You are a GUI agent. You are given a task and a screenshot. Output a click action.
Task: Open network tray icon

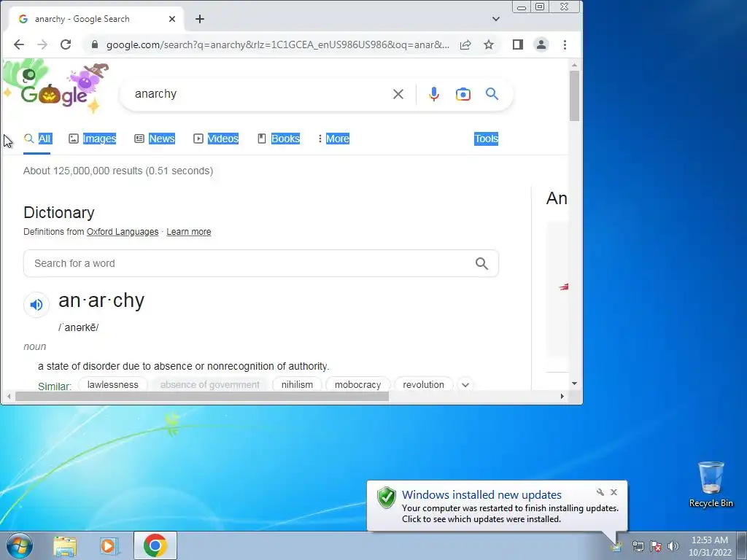(x=638, y=546)
